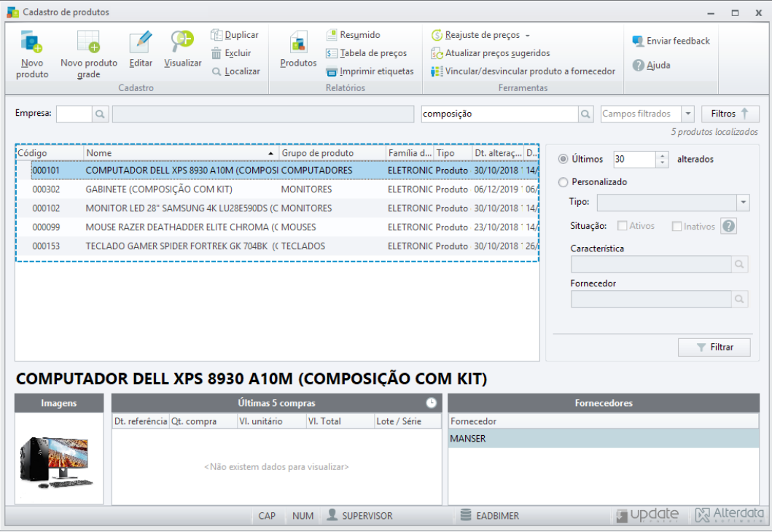The width and height of the screenshot is (772, 532).
Task: Select row MONITOR LED 28" SAMSUNG 4K
Action: pos(278,208)
